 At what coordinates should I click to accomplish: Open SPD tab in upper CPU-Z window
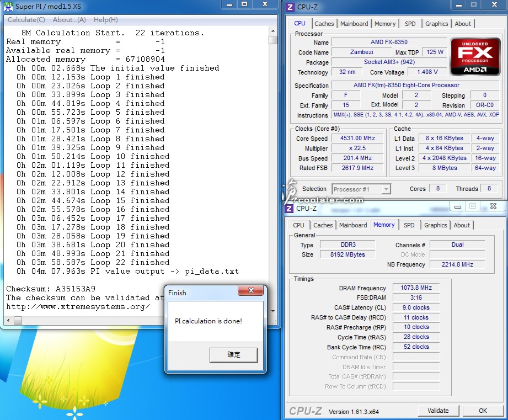point(410,24)
